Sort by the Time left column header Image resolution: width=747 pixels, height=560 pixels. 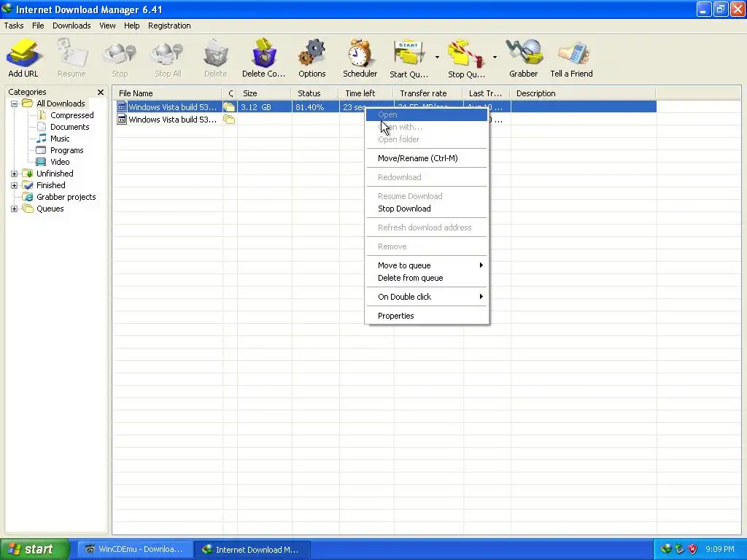[366, 93]
